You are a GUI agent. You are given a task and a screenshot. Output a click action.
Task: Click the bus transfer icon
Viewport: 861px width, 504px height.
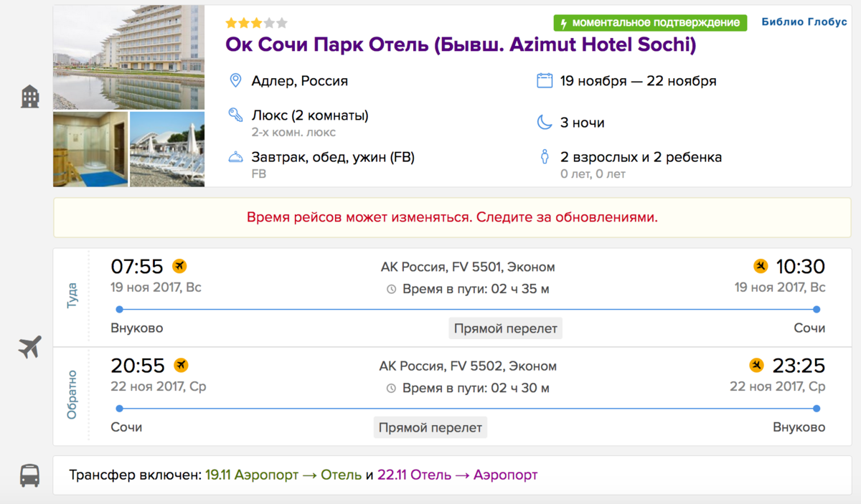(29, 475)
